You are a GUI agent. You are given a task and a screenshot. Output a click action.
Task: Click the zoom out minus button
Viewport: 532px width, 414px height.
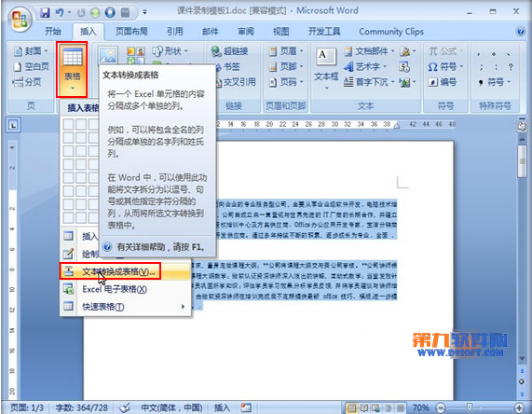point(441,407)
